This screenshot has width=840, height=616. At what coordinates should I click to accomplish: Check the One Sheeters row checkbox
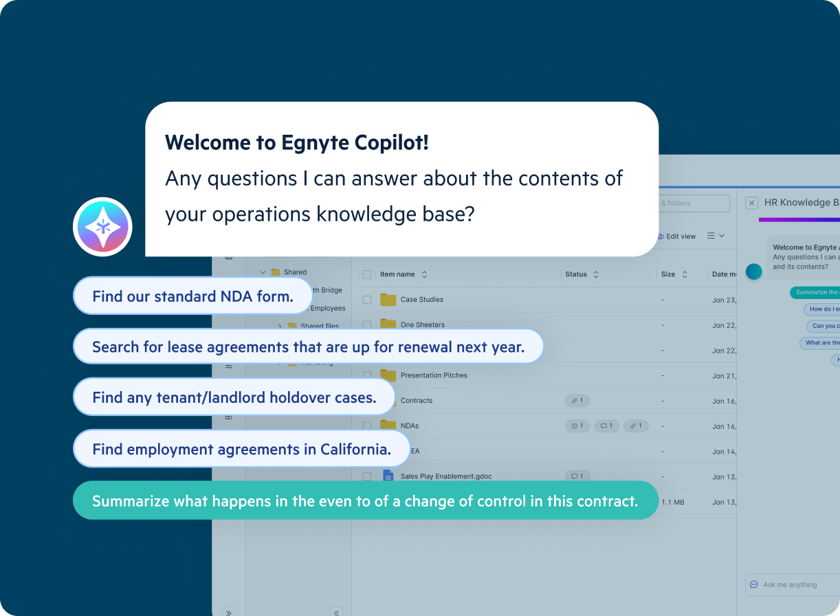point(367,324)
